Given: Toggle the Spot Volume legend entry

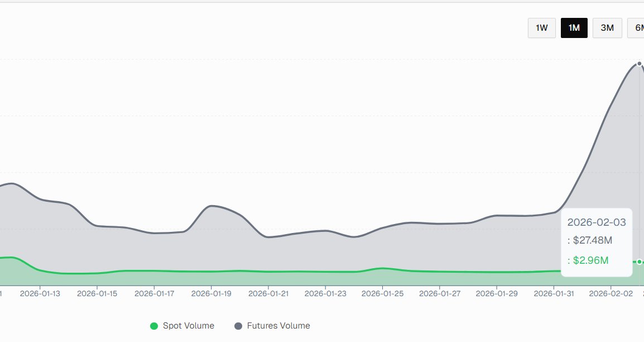Looking at the screenshot, I should [182, 326].
